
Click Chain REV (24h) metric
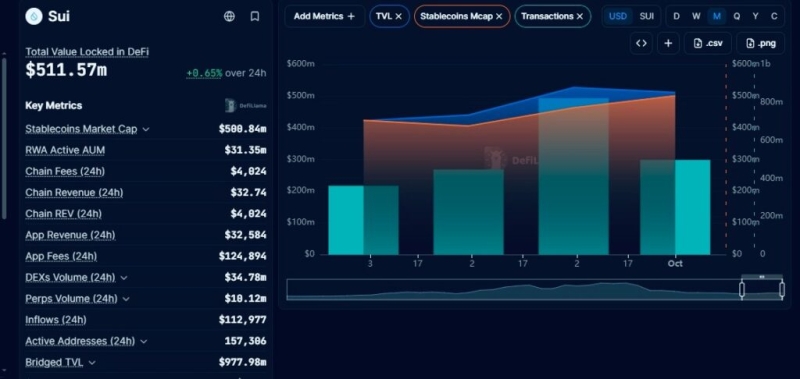[x=64, y=214]
